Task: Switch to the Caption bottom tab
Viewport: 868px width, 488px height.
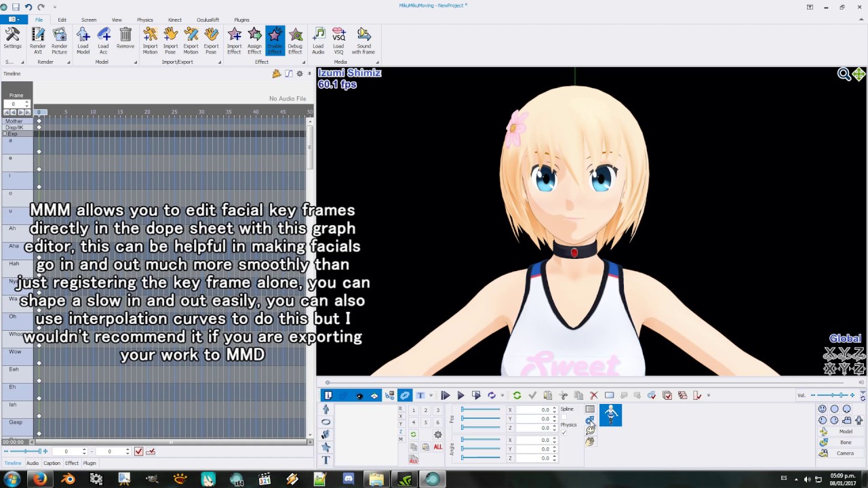Action: point(52,464)
